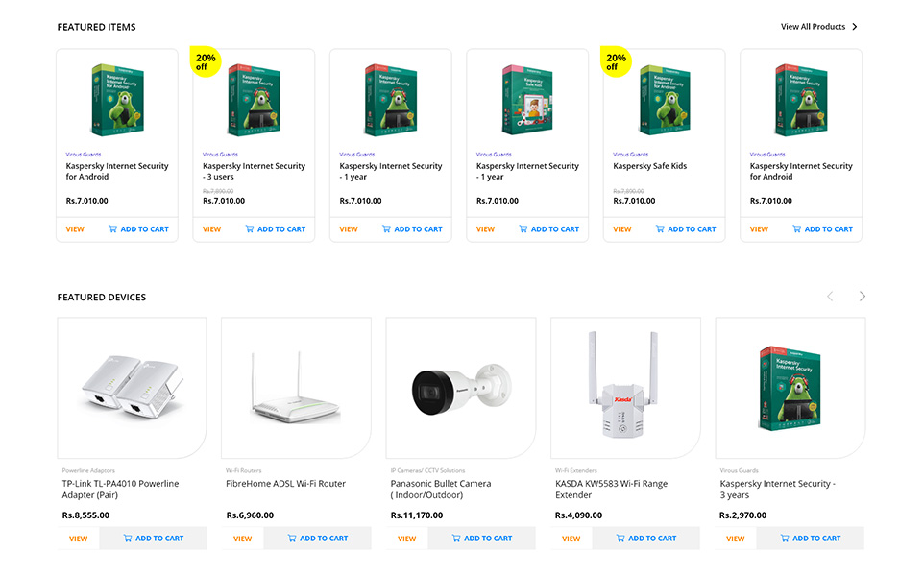This screenshot has height=575, width=924.
Task: Click the 20% off badge on Kaspersky Safe Kids
Action: pyautogui.click(x=617, y=61)
